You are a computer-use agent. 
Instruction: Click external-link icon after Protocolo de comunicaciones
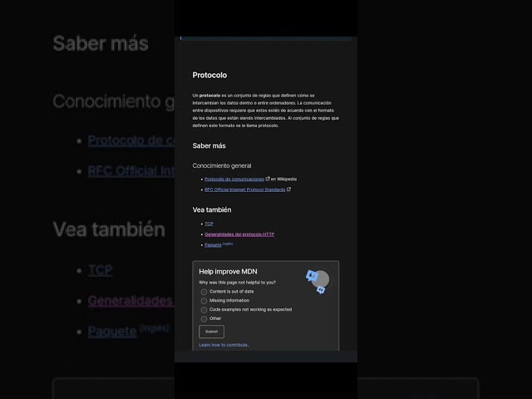pos(268,179)
